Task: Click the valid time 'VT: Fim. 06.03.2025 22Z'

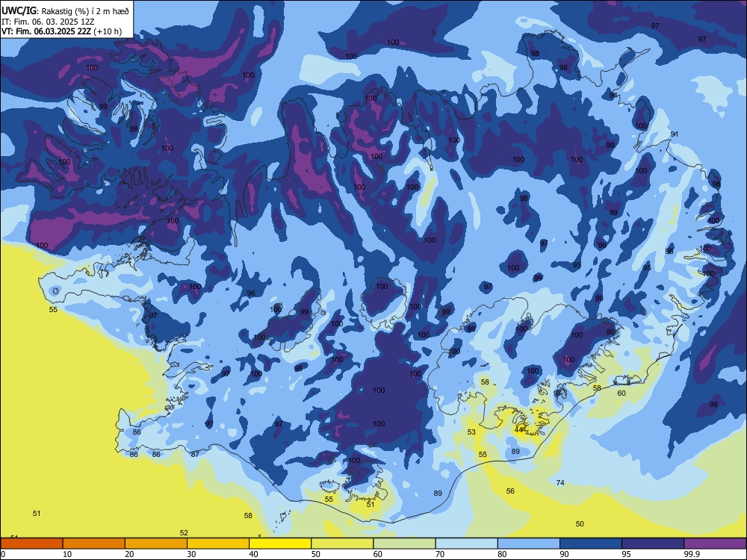Action: click(46, 32)
